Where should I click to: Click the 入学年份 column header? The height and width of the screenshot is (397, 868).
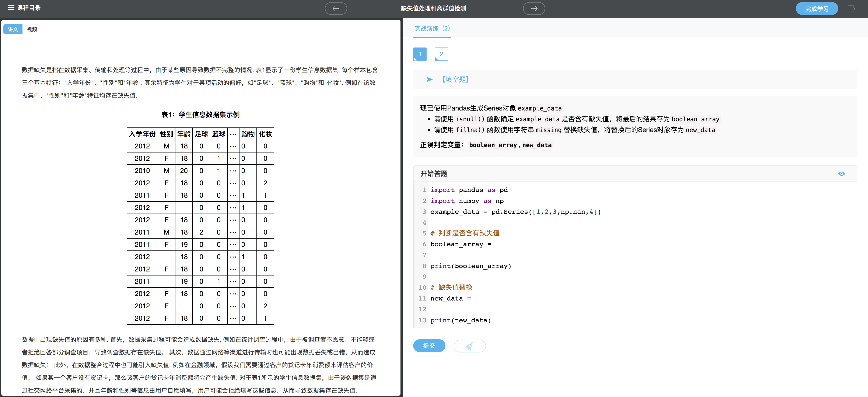click(142, 134)
